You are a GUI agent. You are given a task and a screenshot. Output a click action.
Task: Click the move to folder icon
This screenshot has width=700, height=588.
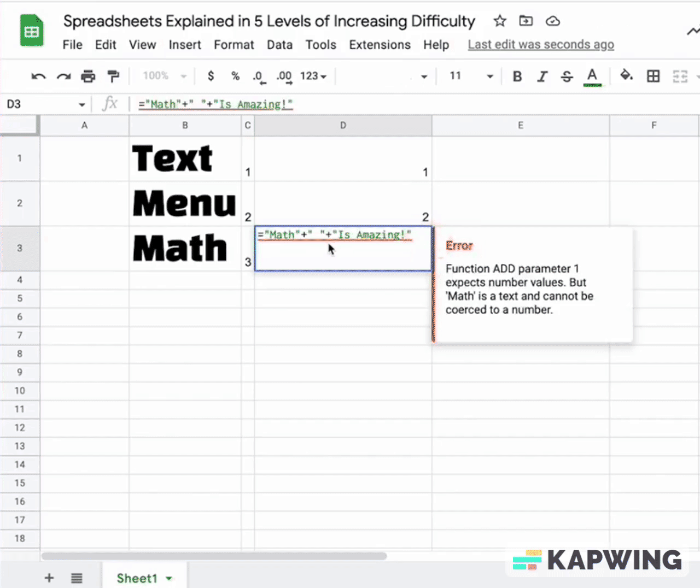[x=526, y=21]
